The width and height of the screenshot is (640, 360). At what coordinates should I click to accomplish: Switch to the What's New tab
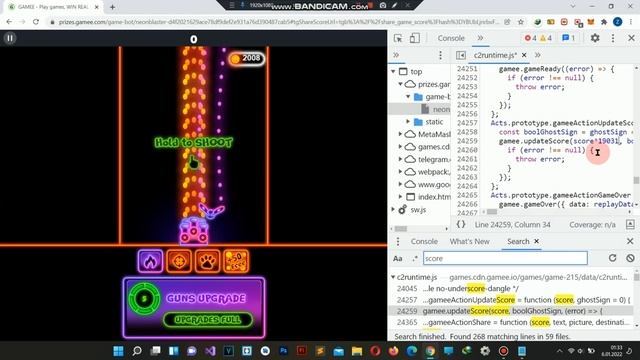pos(469,241)
